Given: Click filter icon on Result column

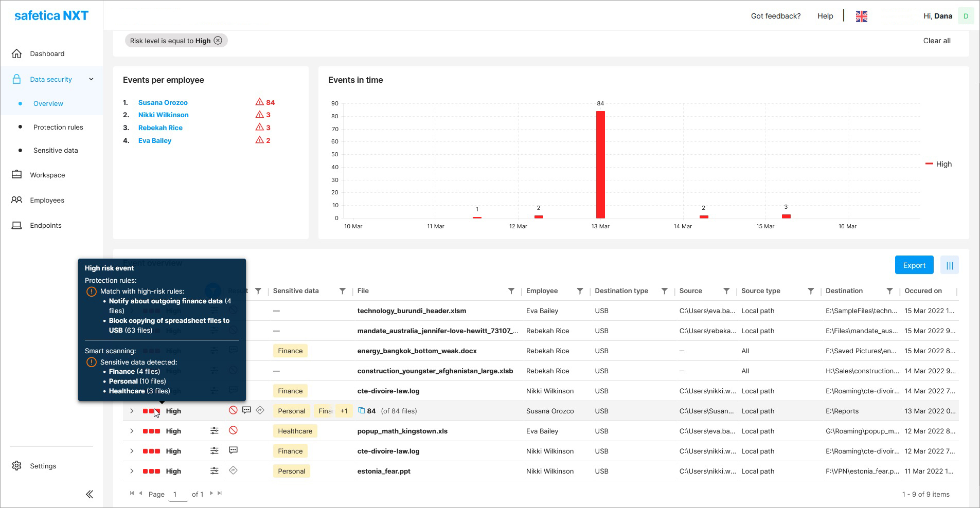Looking at the screenshot, I should tap(258, 291).
